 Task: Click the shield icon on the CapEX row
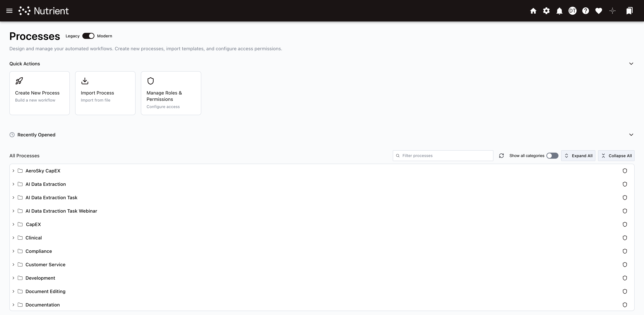[625, 224]
